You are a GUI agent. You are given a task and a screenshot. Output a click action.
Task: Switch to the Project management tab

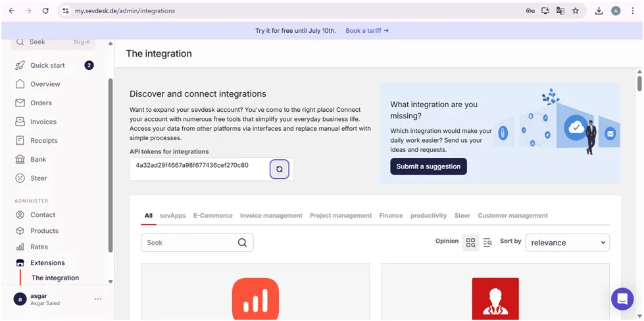pyautogui.click(x=341, y=216)
